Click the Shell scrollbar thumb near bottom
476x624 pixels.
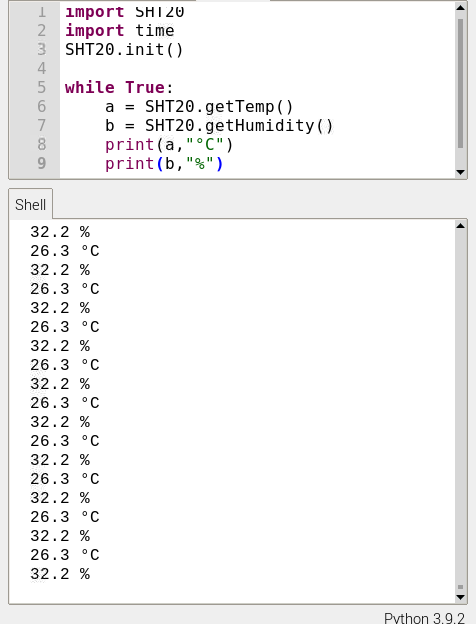460,587
